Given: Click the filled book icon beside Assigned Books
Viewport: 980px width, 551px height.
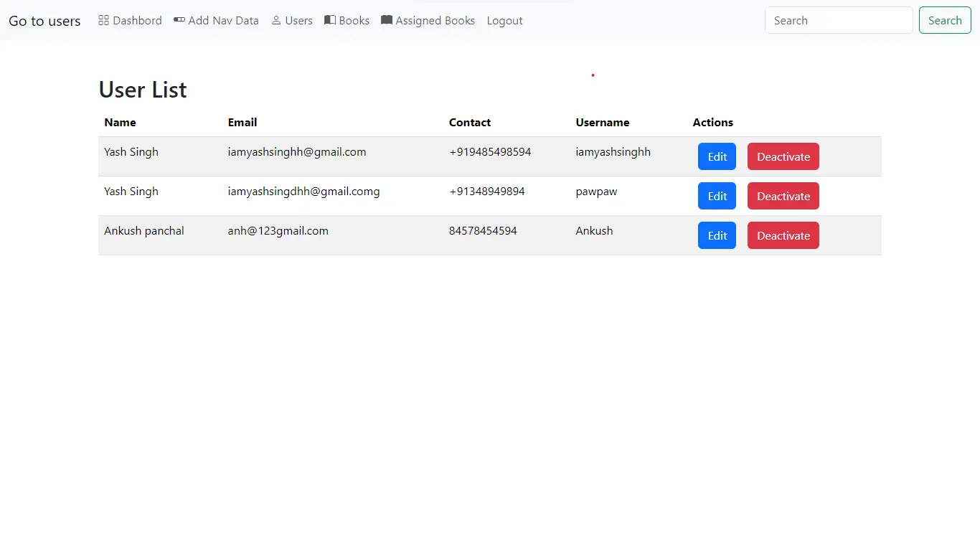Looking at the screenshot, I should 387,20.
